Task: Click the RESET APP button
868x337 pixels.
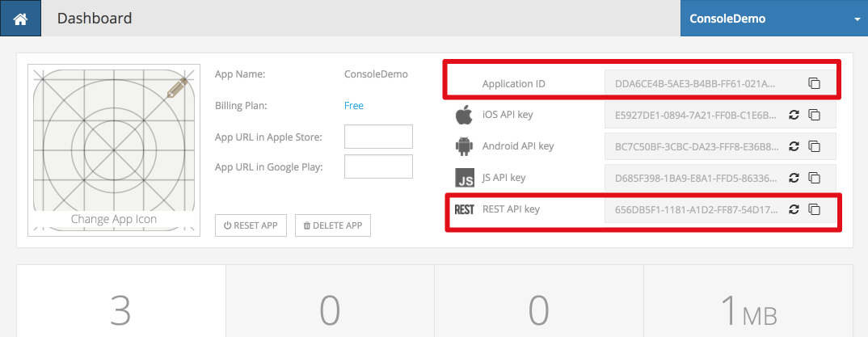Action: coord(251,225)
